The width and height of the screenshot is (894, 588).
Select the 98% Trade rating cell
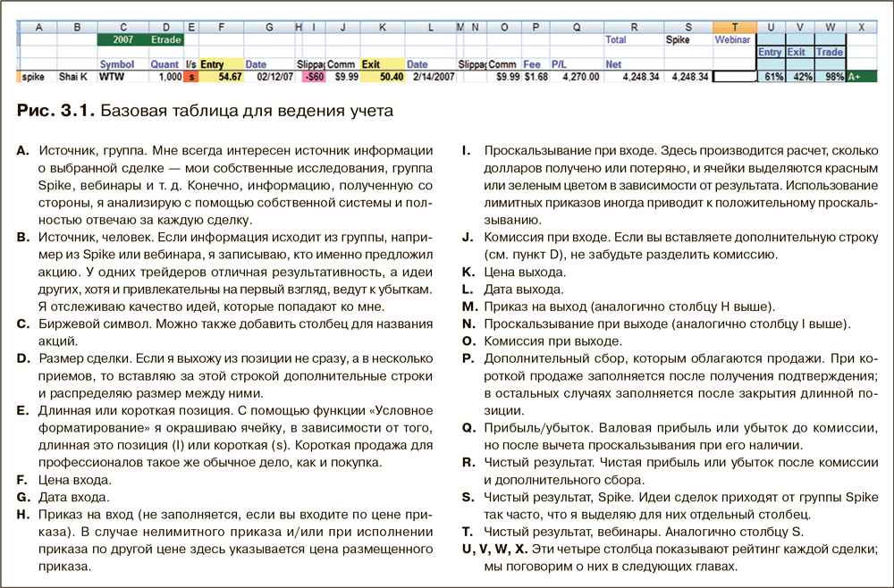click(x=831, y=78)
